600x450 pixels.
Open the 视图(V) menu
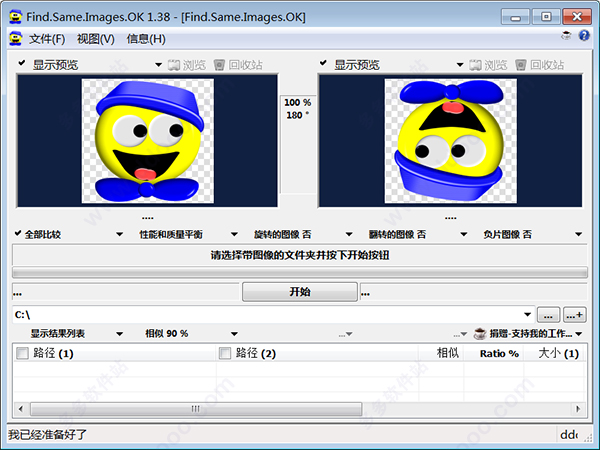(96, 39)
